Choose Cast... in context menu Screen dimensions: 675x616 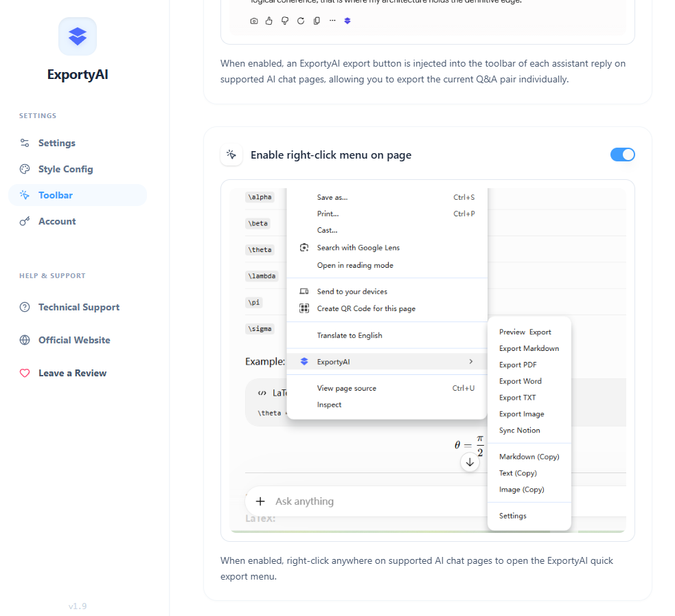pyautogui.click(x=387, y=230)
